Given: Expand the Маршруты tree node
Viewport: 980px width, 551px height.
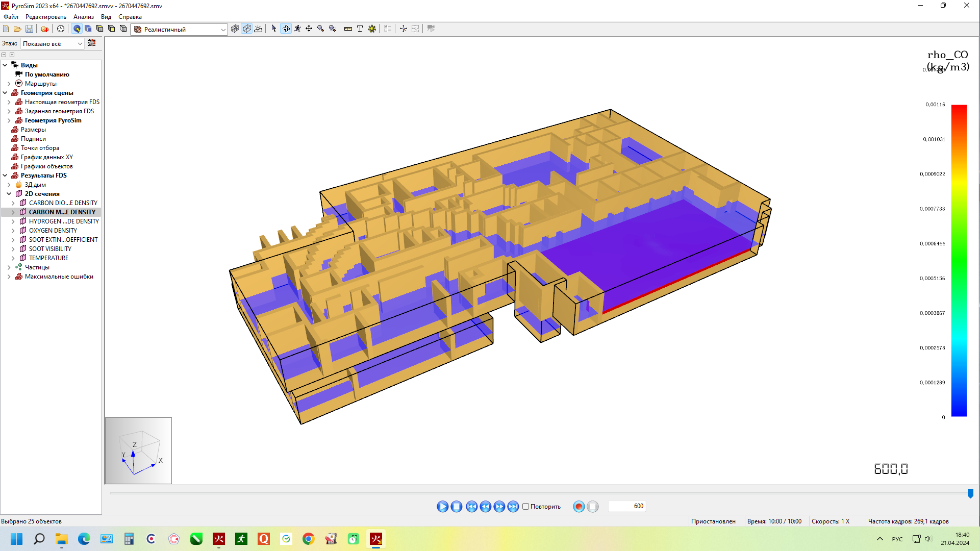Looking at the screenshot, I should coord(9,84).
